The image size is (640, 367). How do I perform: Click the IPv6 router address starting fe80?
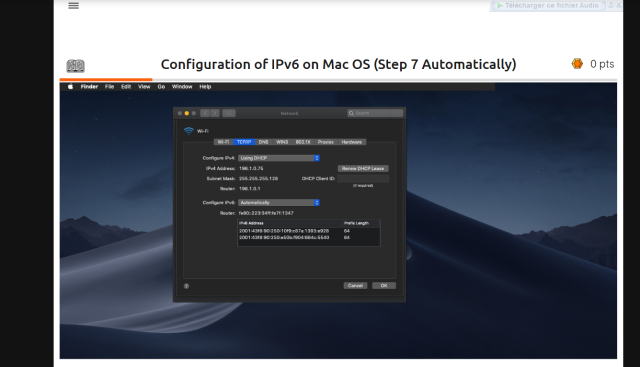click(x=266, y=213)
